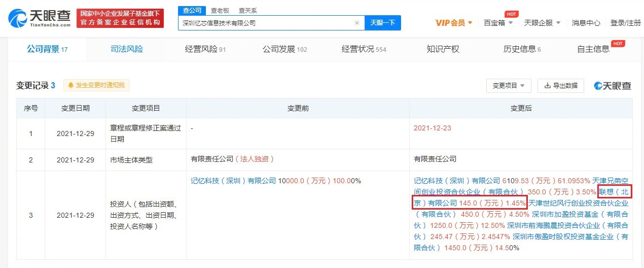
Task: Click the 记忆科技（深圳）有限公司 link in 变更前
Action: [x=233, y=181]
